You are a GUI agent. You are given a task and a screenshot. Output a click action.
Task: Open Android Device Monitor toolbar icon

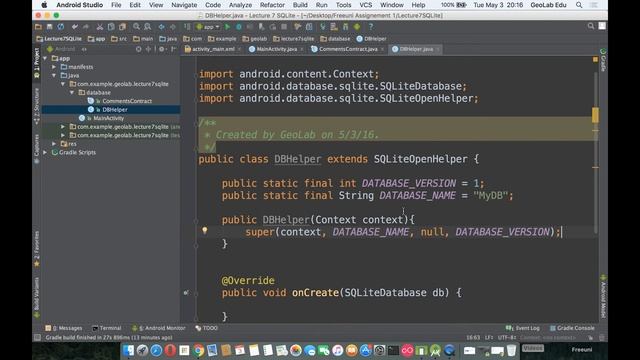357,27
